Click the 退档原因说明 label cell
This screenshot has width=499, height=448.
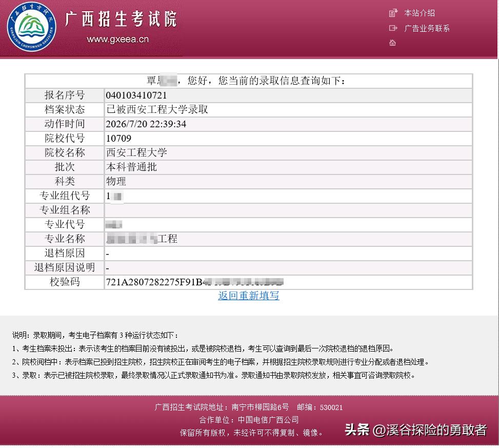(65, 267)
